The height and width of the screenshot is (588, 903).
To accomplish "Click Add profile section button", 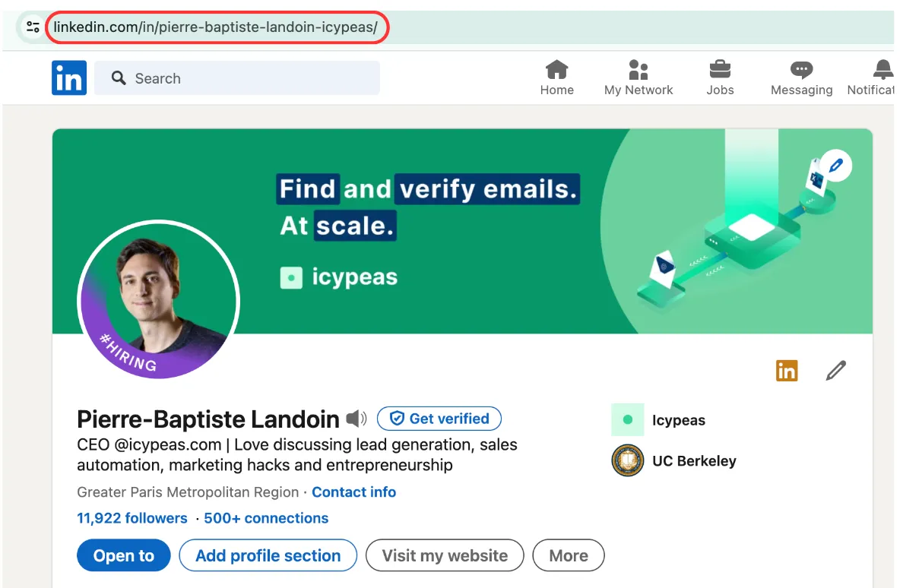I will pyautogui.click(x=268, y=555).
